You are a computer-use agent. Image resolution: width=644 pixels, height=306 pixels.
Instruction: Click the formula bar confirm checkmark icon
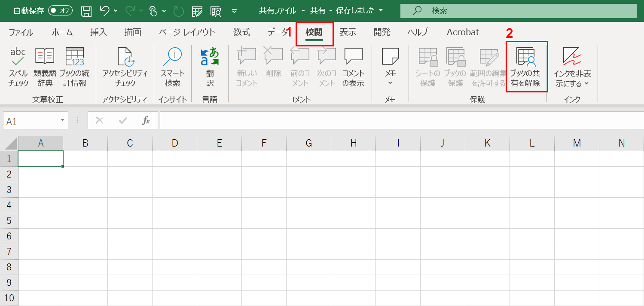coord(123,121)
